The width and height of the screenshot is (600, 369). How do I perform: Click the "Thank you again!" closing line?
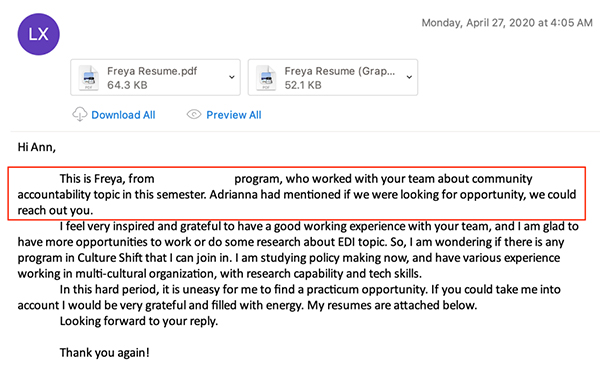[x=104, y=353]
